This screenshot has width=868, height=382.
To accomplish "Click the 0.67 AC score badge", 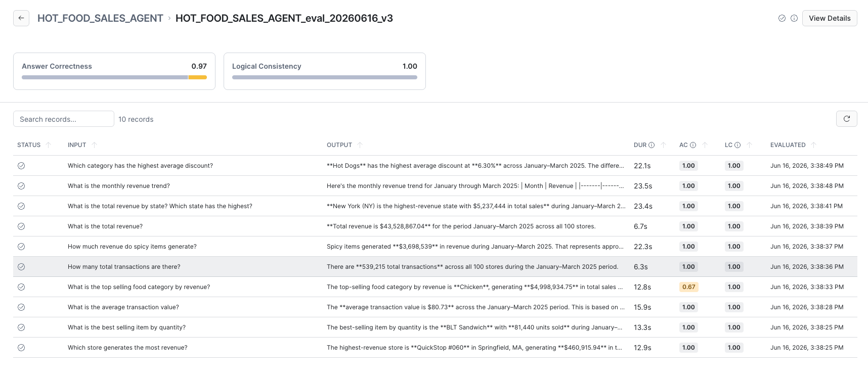I will (x=688, y=287).
